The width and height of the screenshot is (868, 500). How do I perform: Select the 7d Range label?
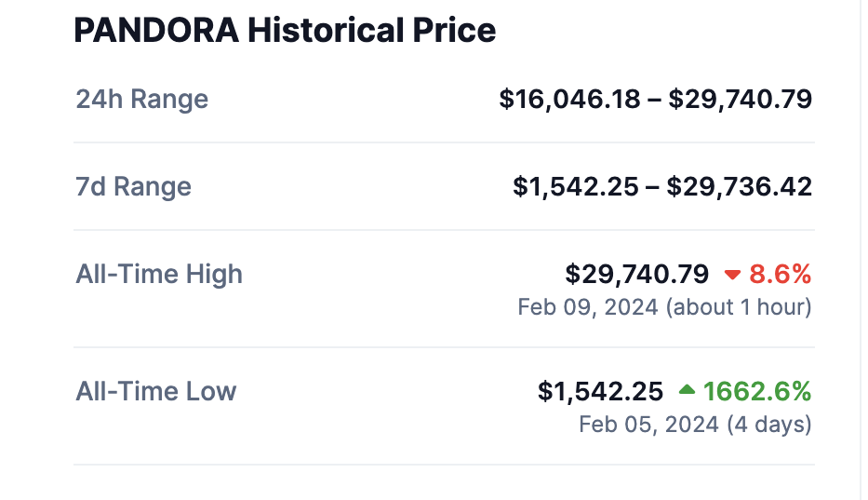pyautogui.click(x=133, y=186)
